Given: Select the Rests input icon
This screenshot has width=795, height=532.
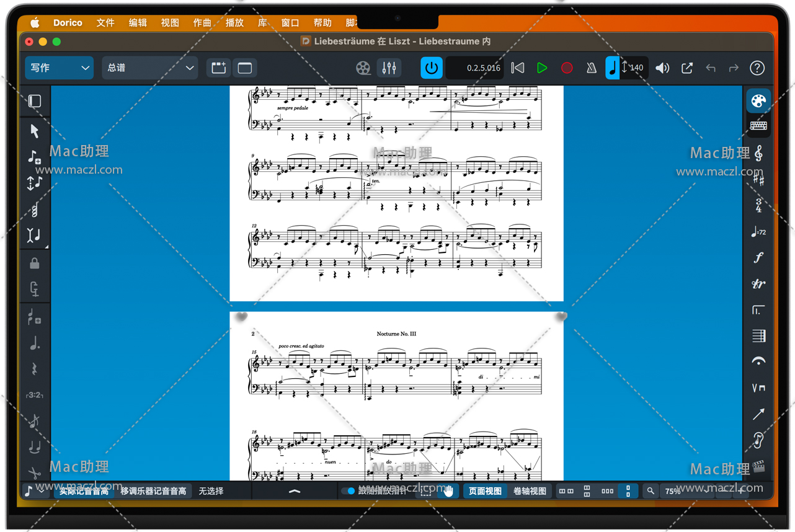Looking at the screenshot, I should pos(35,369).
